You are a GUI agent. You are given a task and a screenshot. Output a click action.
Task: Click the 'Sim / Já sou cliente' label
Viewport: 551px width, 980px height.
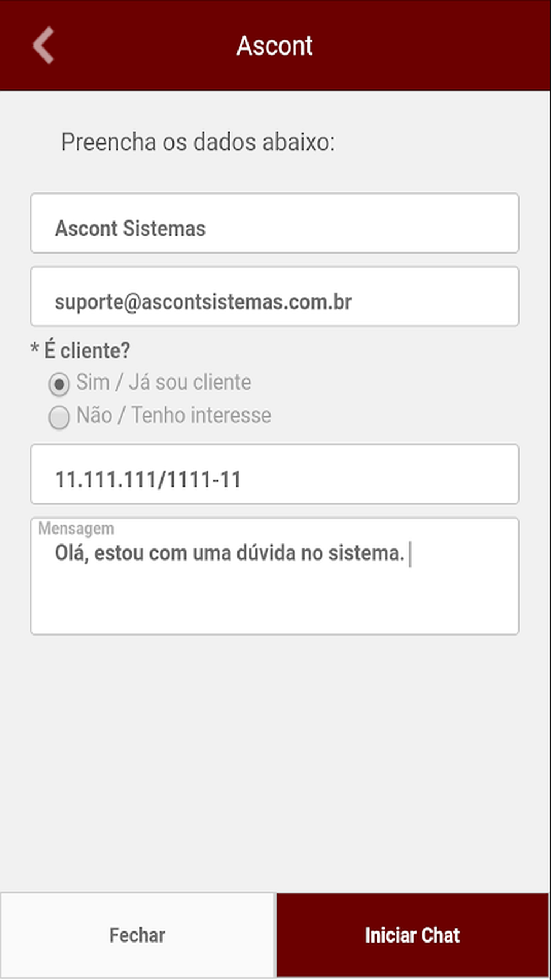click(x=163, y=383)
